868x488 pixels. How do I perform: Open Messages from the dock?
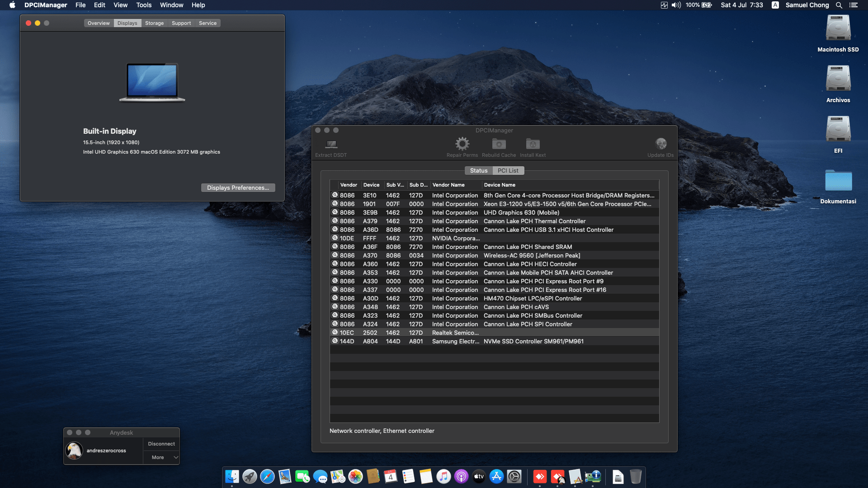click(x=320, y=476)
